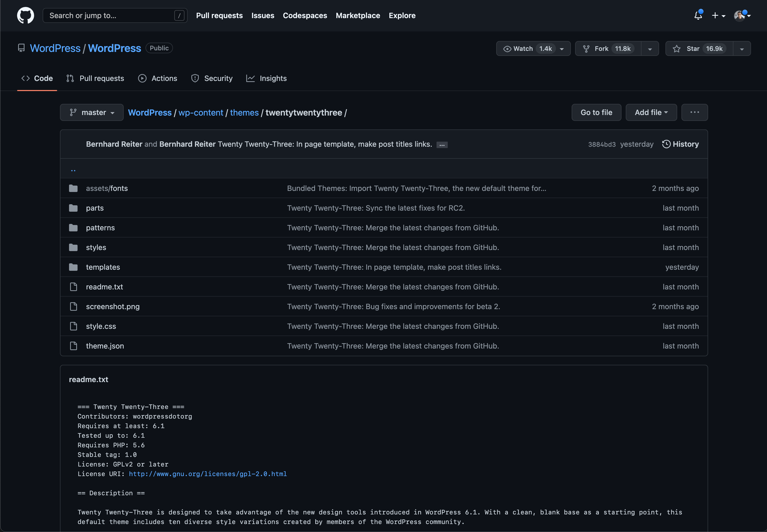Open style.css file
767x532 pixels.
click(101, 326)
